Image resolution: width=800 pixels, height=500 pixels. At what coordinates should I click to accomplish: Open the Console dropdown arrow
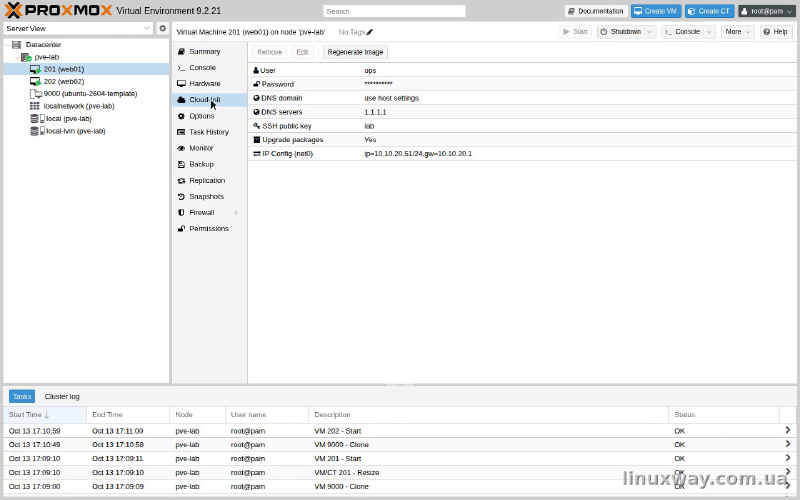(x=709, y=32)
